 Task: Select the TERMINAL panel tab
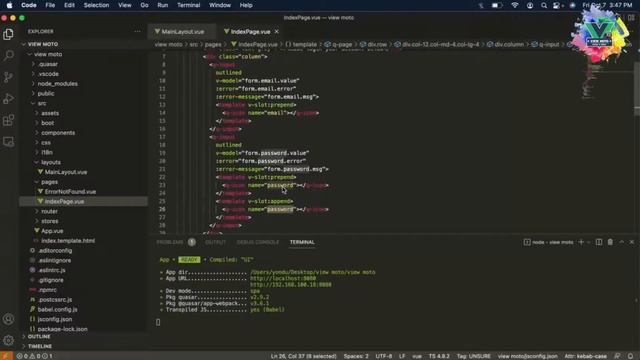[302, 242]
